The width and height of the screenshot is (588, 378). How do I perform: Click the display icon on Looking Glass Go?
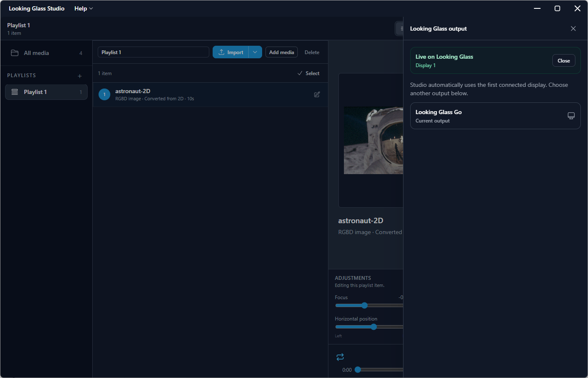571,116
